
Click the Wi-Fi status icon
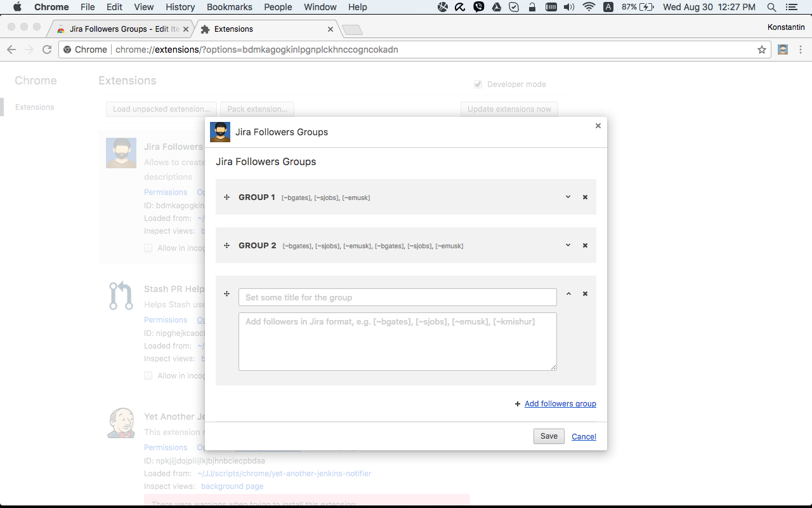[589, 7]
